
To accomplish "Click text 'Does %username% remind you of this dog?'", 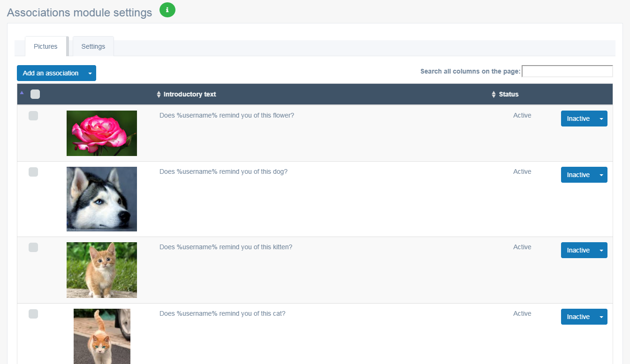I will pyautogui.click(x=223, y=171).
